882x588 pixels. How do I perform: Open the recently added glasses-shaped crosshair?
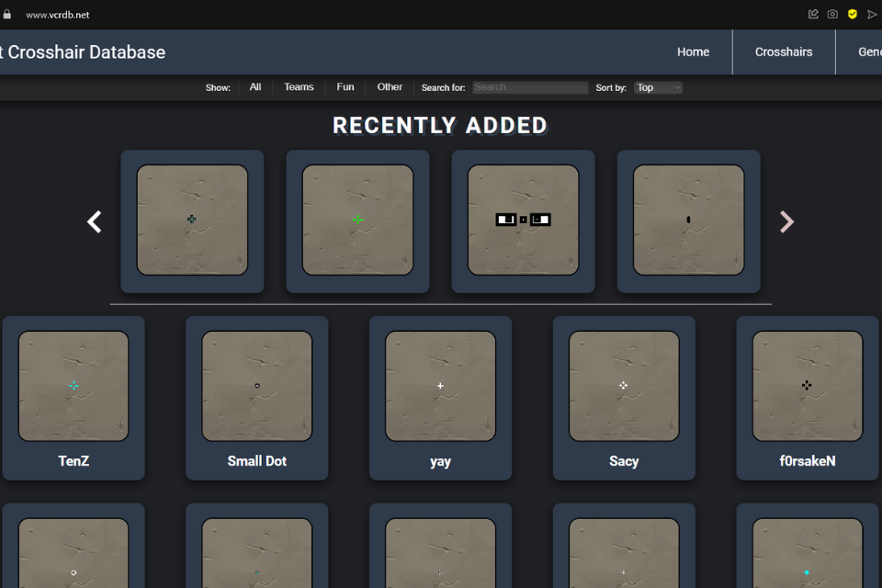(523, 220)
